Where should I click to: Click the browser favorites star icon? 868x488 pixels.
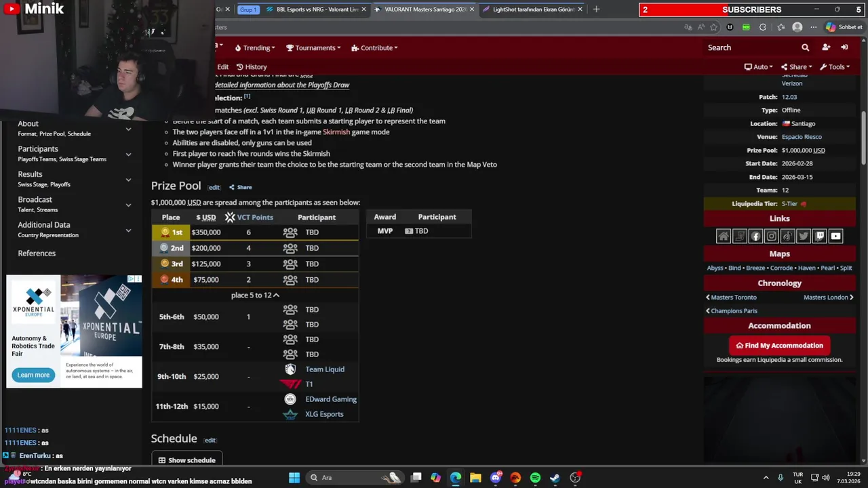tap(714, 27)
